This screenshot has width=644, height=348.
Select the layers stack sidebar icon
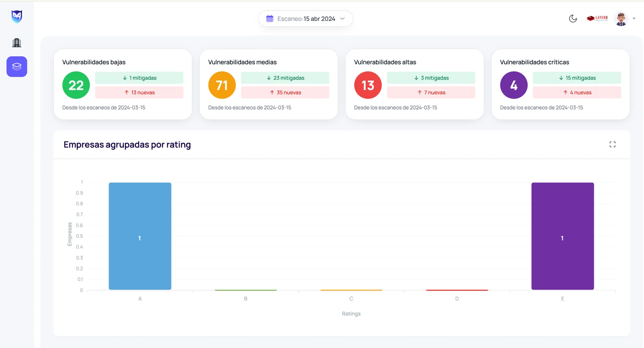[x=17, y=67]
